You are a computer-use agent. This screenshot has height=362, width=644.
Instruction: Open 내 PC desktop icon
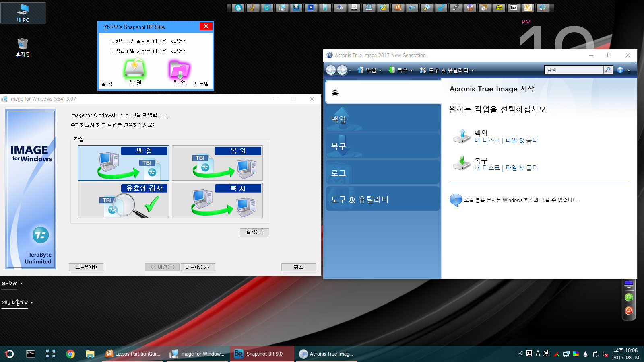tap(23, 13)
